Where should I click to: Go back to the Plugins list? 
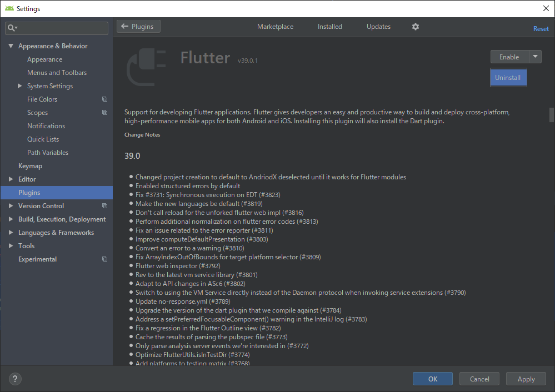(138, 27)
